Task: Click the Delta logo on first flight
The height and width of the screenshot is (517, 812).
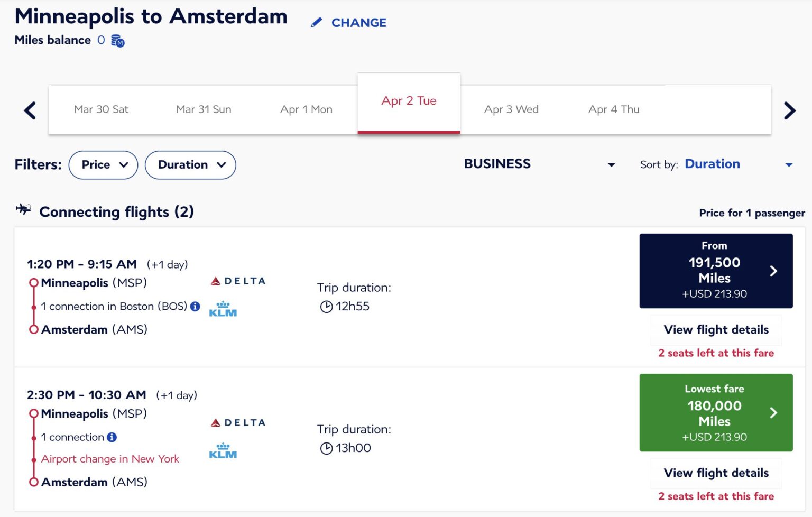Action: [238, 281]
